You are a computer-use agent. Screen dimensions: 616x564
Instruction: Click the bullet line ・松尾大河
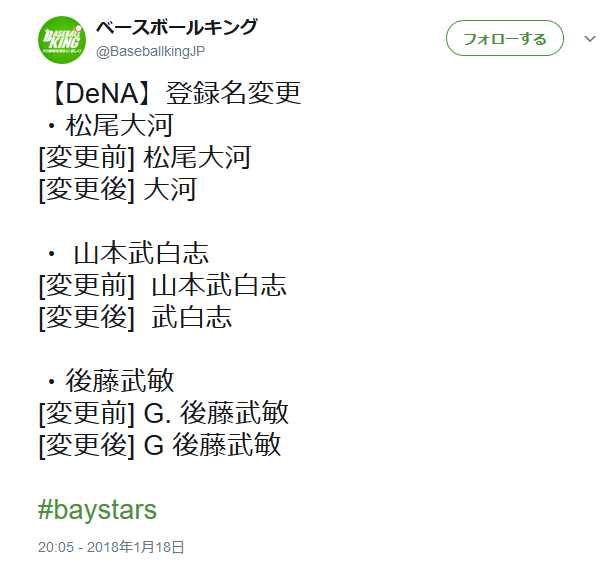click(x=109, y=126)
